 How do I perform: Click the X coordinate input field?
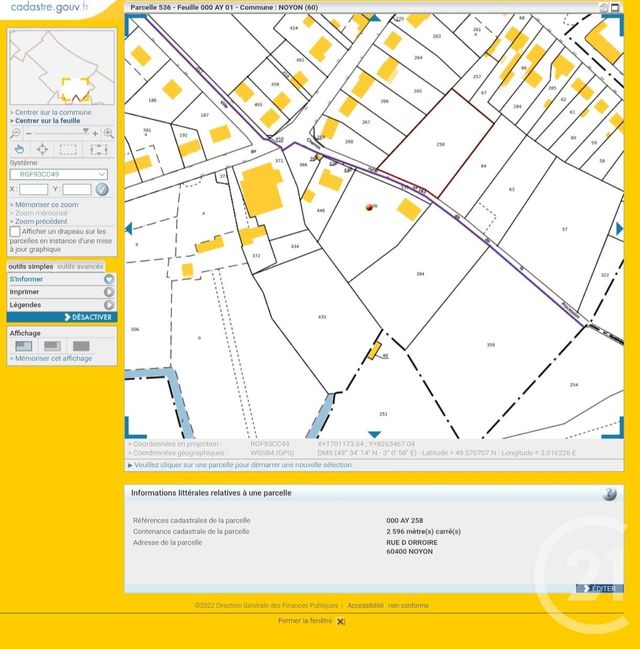[x=33, y=189]
